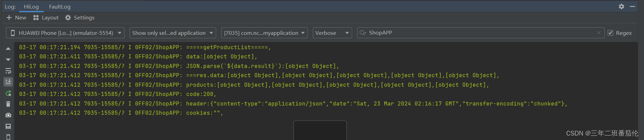Click the device icon at sidebar bottom
The height and width of the screenshot is (140, 644).
point(8,137)
